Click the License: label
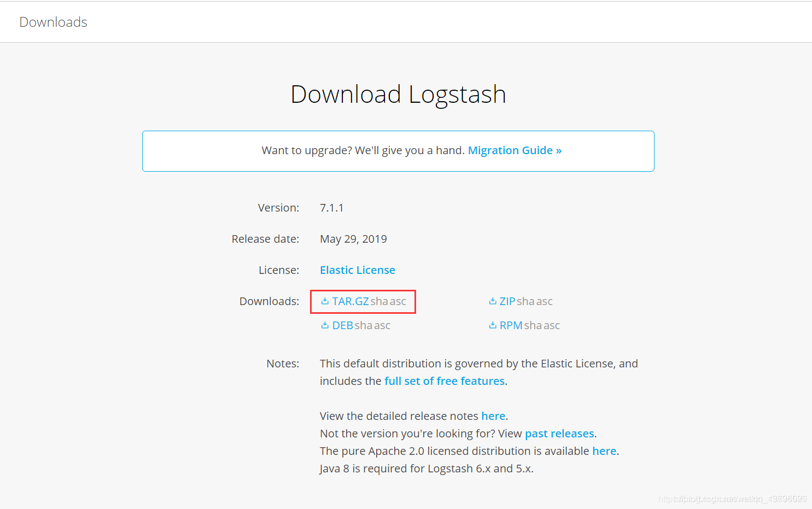 pos(279,270)
